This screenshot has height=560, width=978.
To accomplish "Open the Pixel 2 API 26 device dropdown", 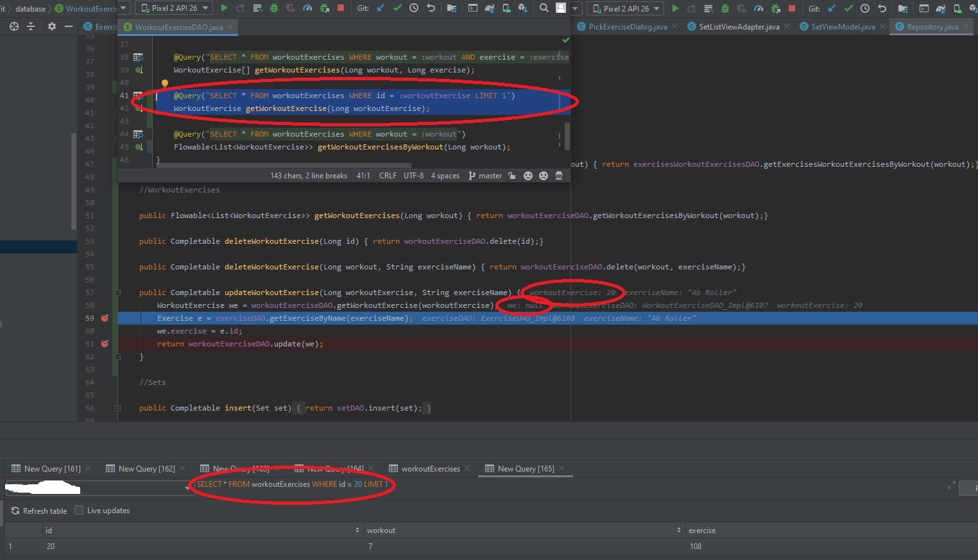I will point(173,8).
